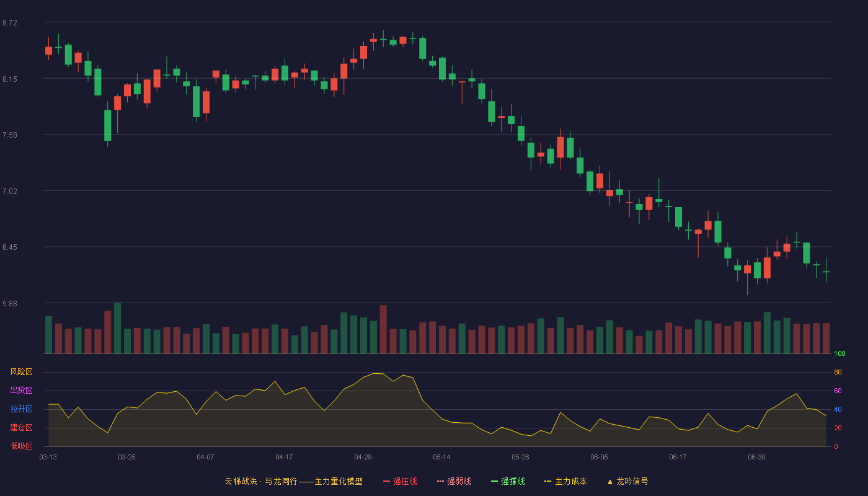Click the pink dashed icon beside 强弱线
The image size is (868, 496).
point(441,481)
